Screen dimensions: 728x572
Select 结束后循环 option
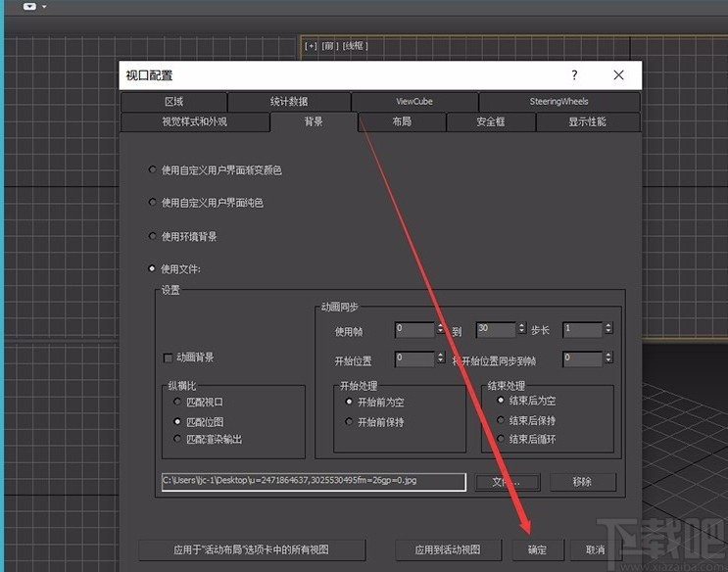(501, 438)
